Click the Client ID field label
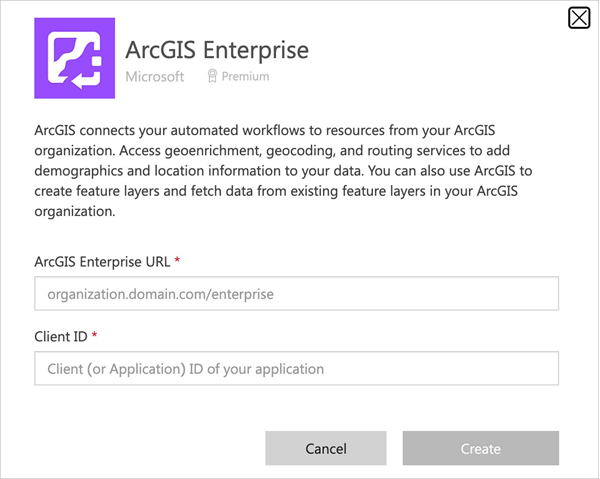Image resolution: width=600 pixels, height=479 pixels. [x=60, y=336]
